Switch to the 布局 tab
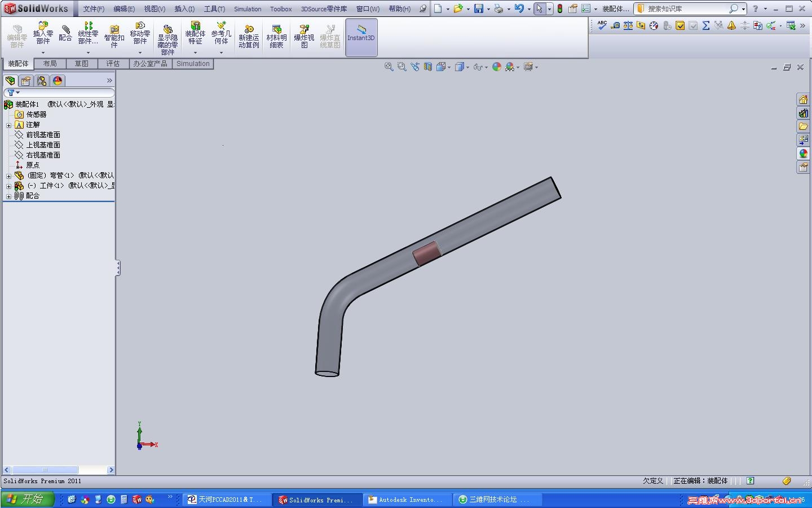Viewport: 812px width, 508px height. pyautogui.click(x=50, y=64)
